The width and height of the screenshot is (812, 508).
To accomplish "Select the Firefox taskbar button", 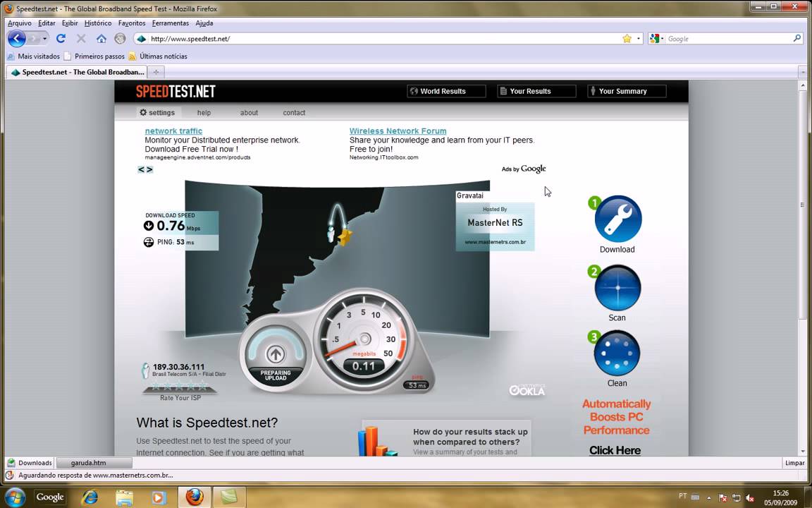I will tap(195, 497).
